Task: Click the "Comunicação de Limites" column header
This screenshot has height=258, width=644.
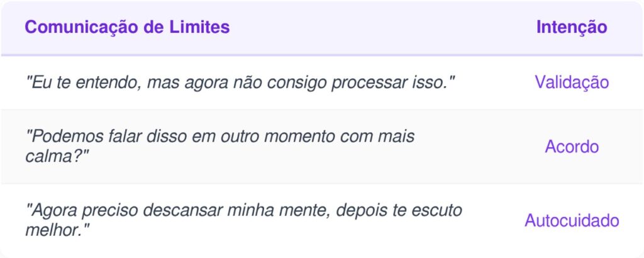Action: tap(127, 28)
